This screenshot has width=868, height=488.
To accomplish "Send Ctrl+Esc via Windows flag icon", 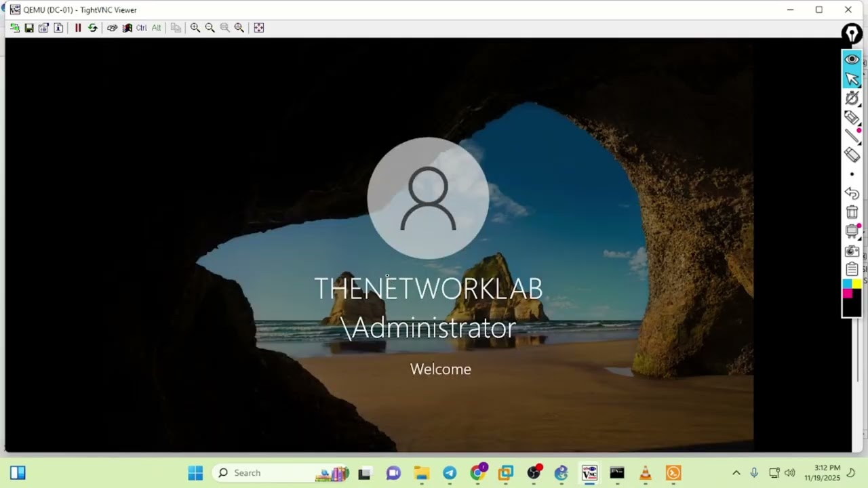I will (x=127, y=28).
